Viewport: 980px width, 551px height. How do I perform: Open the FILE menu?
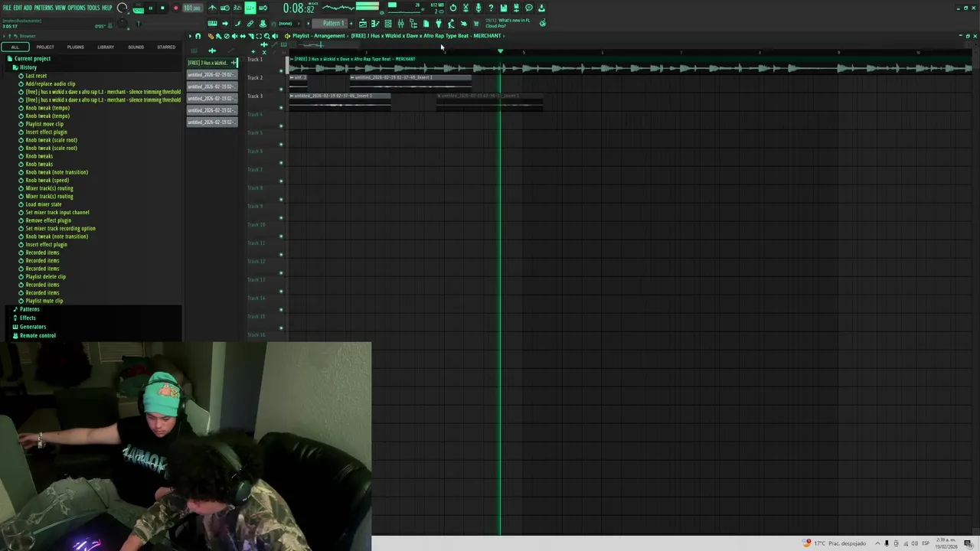click(x=7, y=8)
